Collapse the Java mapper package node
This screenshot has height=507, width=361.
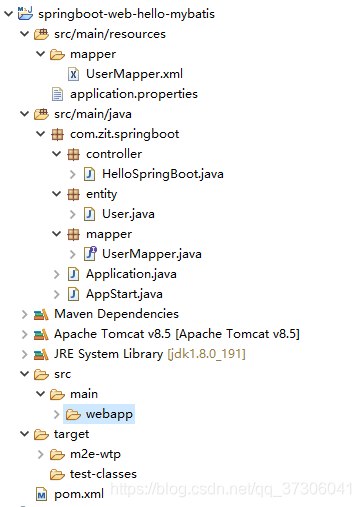[x=57, y=234]
